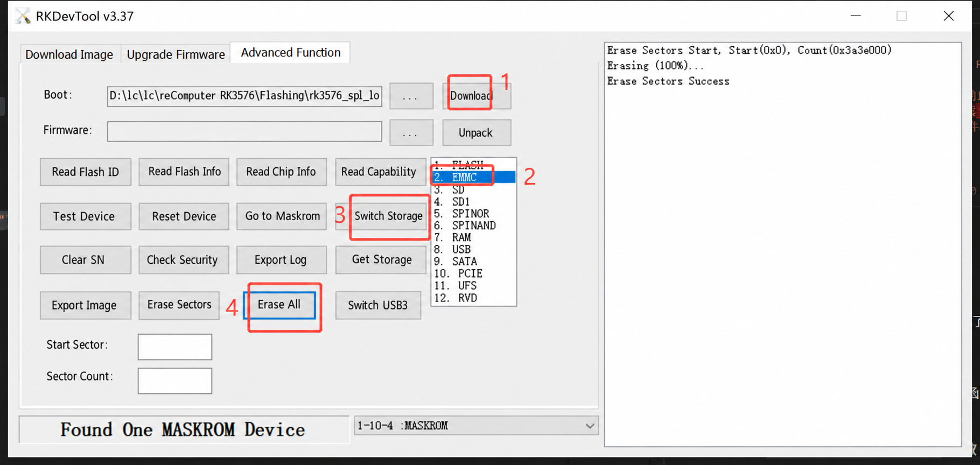Screen dimensions: 980x465
Task: Select SD1 in the storage list
Action: 473,202
